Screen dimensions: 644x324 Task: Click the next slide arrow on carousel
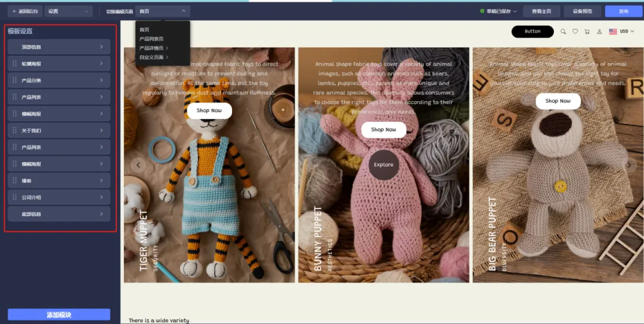[629, 165]
